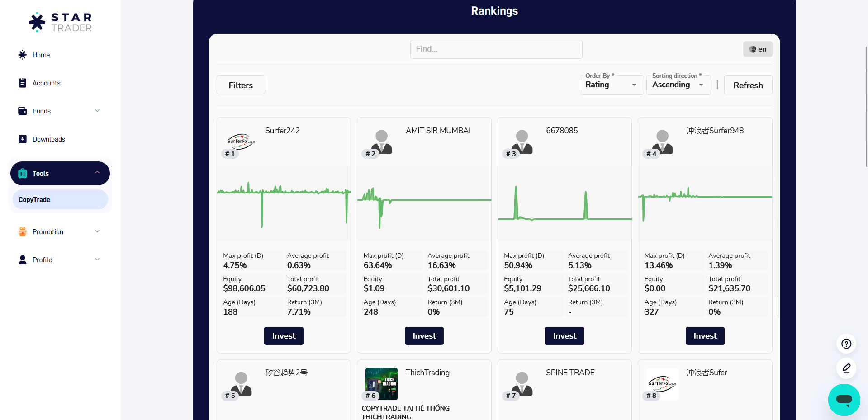Screen dimensions: 868x420
Task: Click the # 6 rank badge
Action: coord(370,396)
